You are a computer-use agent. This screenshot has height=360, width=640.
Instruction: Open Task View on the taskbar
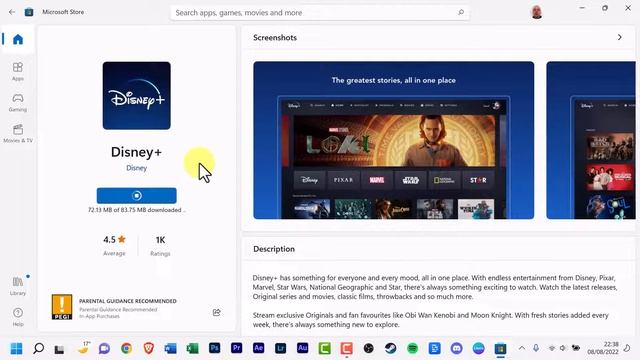[x=60, y=349]
